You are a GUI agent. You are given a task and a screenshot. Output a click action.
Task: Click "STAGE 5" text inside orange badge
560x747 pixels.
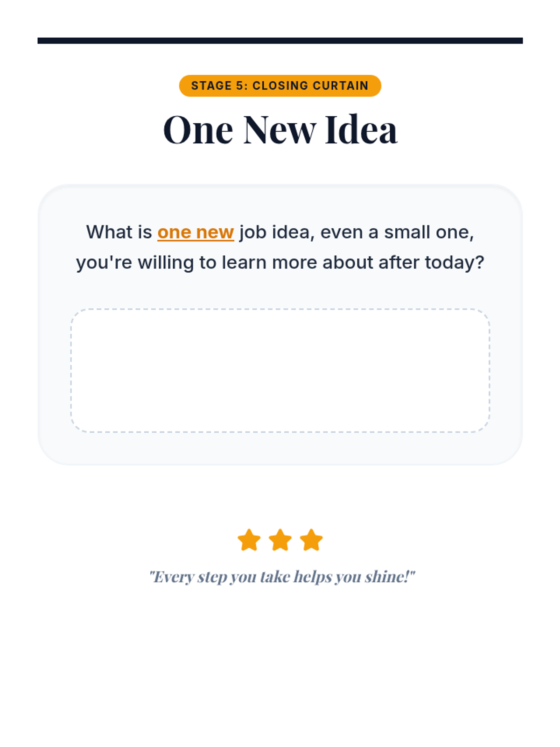tap(217, 86)
